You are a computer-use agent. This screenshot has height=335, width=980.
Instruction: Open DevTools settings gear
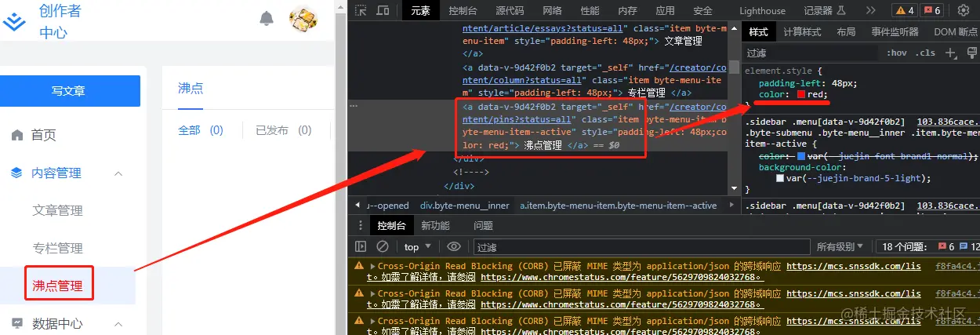click(964, 10)
